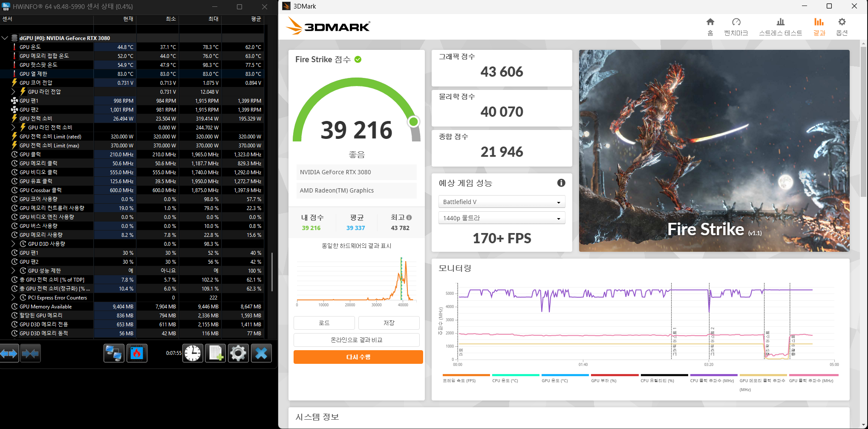
Task: Click the 물리학 점수 value 40 070
Action: pyautogui.click(x=502, y=112)
